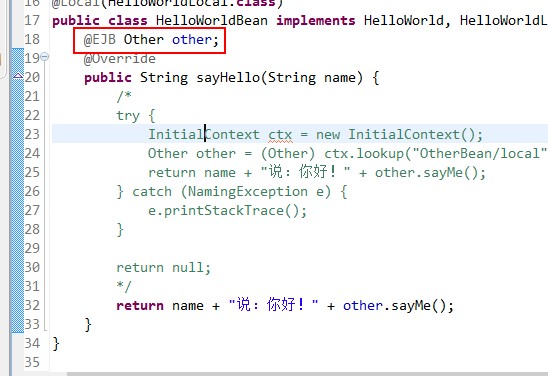Click 'other.sayMe()' on line 32
This screenshot has width=548, height=376.
tap(394, 306)
